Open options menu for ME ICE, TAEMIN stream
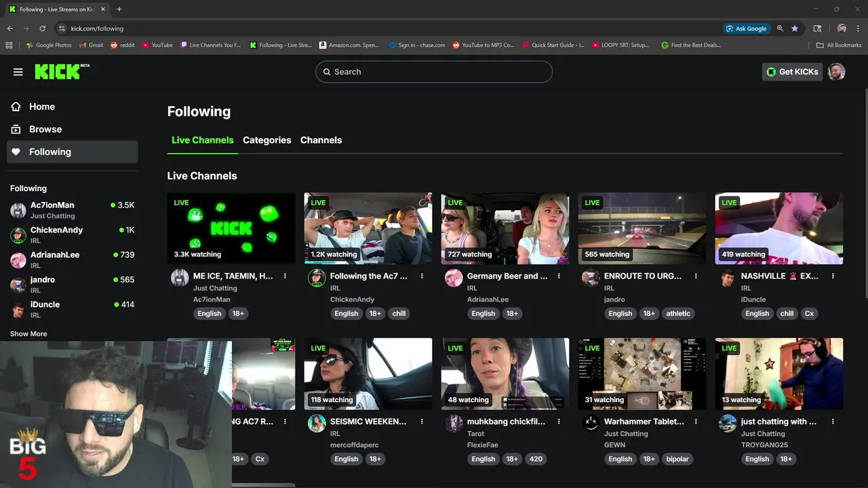 [285, 276]
